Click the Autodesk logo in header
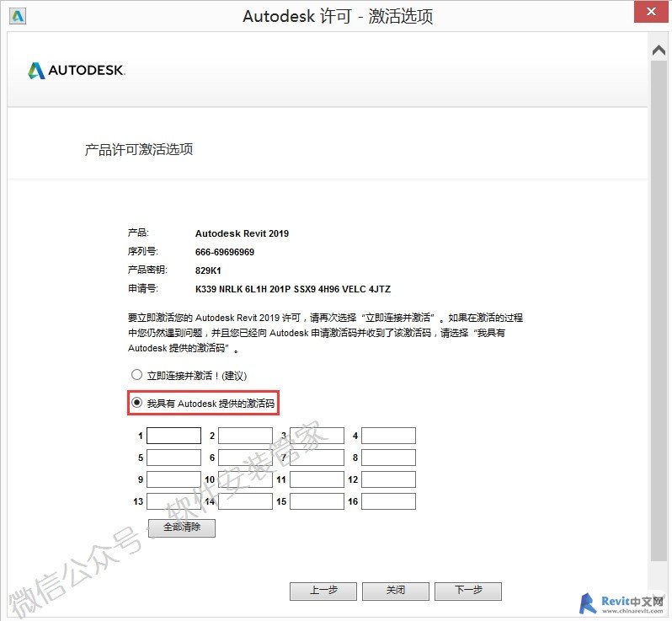This screenshot has height=621, width=672. point(77,70)
